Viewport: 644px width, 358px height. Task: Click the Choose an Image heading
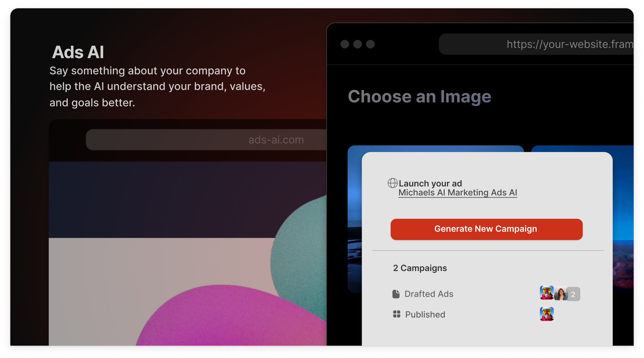point(419,97)
